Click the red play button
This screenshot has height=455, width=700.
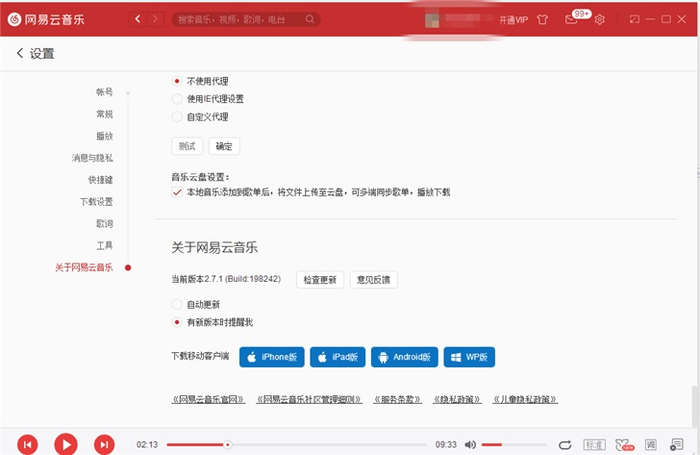pyautogui.click(x=66, y=444)
